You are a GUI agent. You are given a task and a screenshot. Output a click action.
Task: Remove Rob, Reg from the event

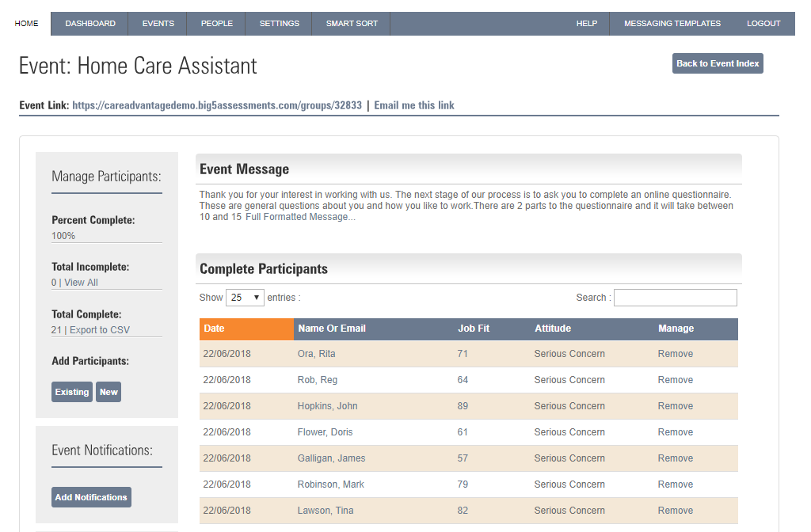pos(675,380)
